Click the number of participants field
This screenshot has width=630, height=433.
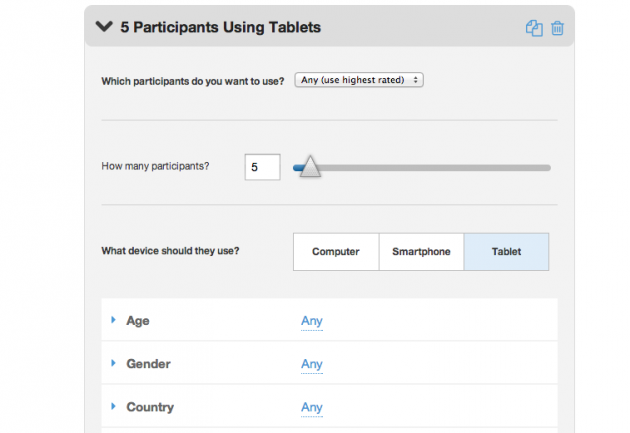(262, 167)
